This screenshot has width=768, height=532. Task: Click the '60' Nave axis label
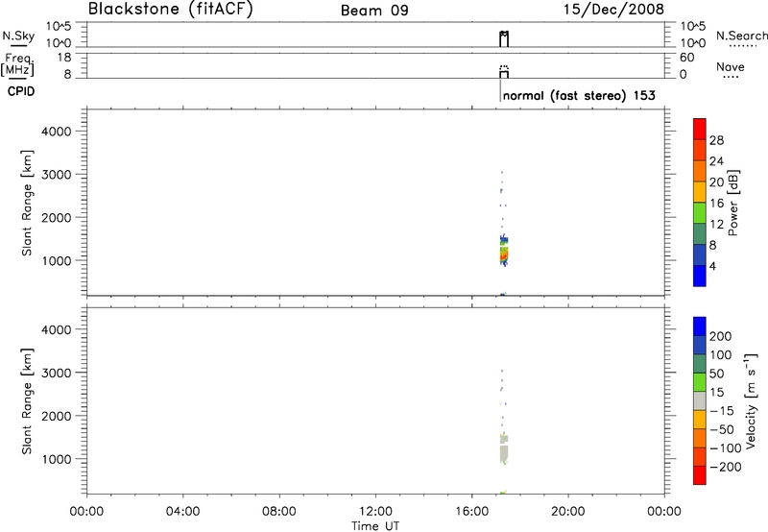(x=686, y=58)
